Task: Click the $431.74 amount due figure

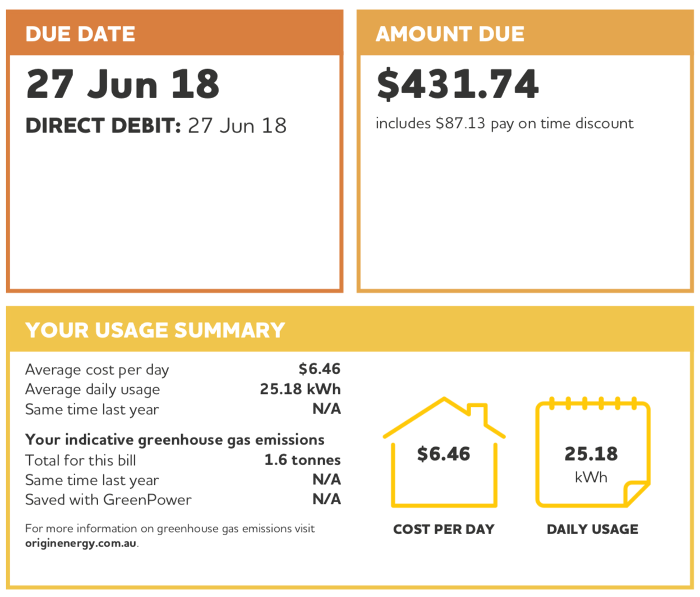Action: (458, 84)
